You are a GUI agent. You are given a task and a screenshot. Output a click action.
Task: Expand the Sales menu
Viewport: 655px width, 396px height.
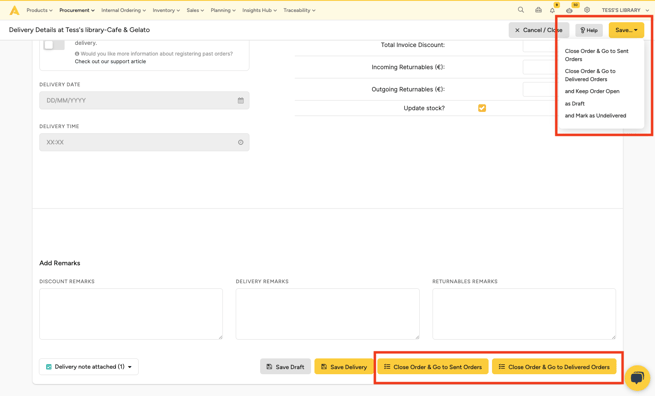coord(195,10)
